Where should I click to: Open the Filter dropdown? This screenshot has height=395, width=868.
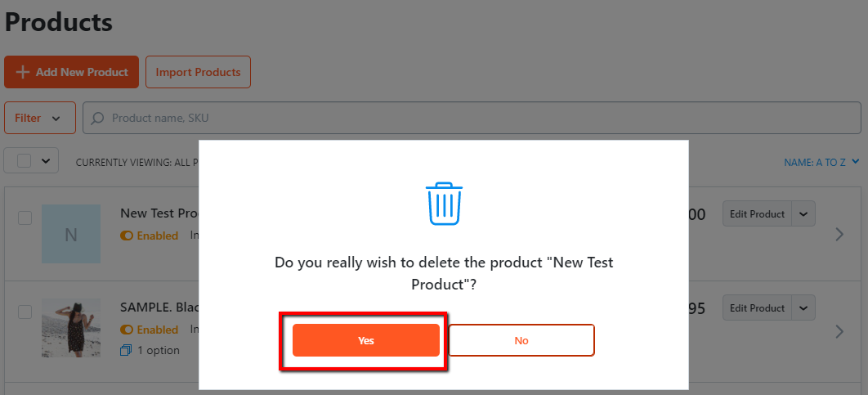pyautogui.click(x=40, y=118)
